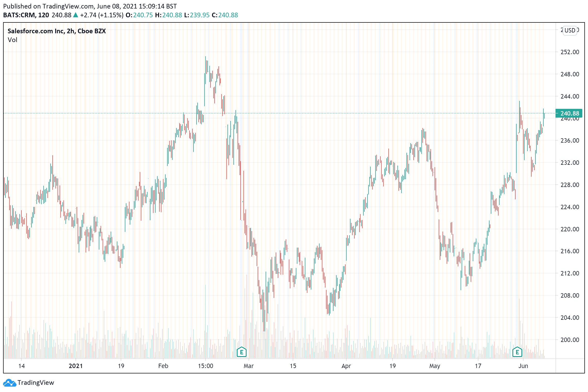The width and height of the screenshot is (588, 392).
Task: Click the BATS:CRM, 120 symbol text
Action: [26, 15]
